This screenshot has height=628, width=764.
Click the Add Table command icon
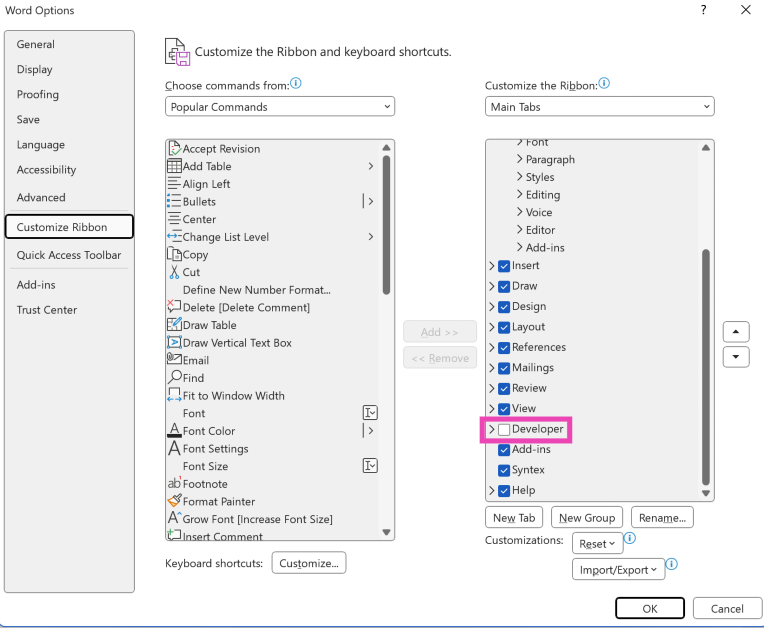pos(174,166)
